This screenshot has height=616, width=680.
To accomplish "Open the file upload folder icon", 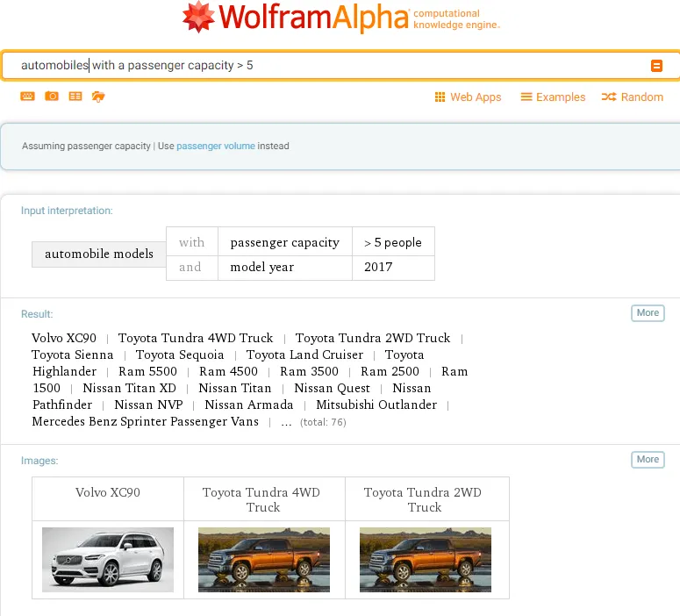I will point(98,97).
